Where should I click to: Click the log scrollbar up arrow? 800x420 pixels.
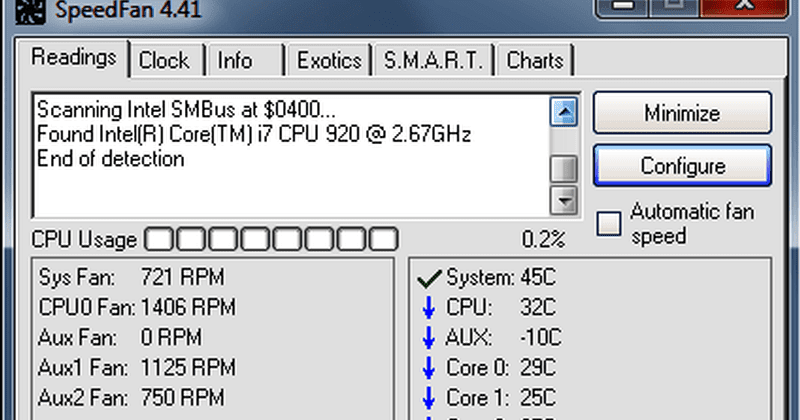click(564, 112)
